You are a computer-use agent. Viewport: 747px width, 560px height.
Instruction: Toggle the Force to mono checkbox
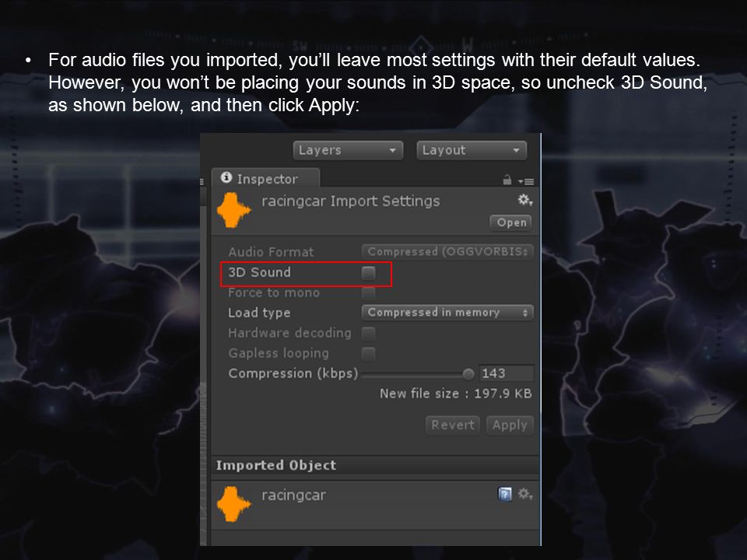click(368, 293)
